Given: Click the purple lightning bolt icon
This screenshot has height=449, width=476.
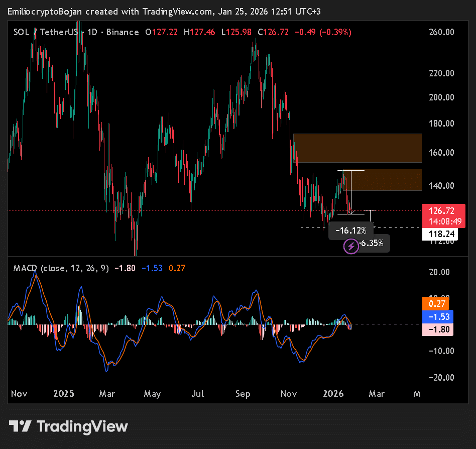Looking at the screenshot, I should [x=351, y=246].
